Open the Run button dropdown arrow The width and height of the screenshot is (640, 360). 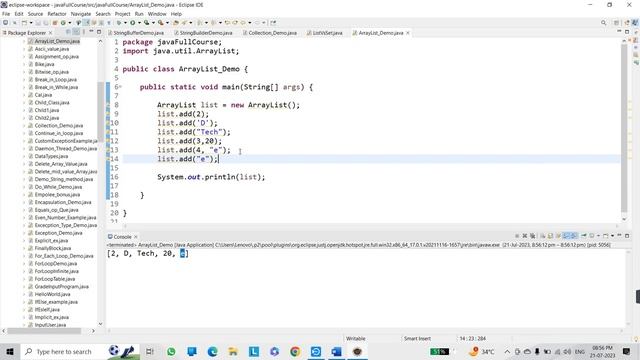coord(139,23)
